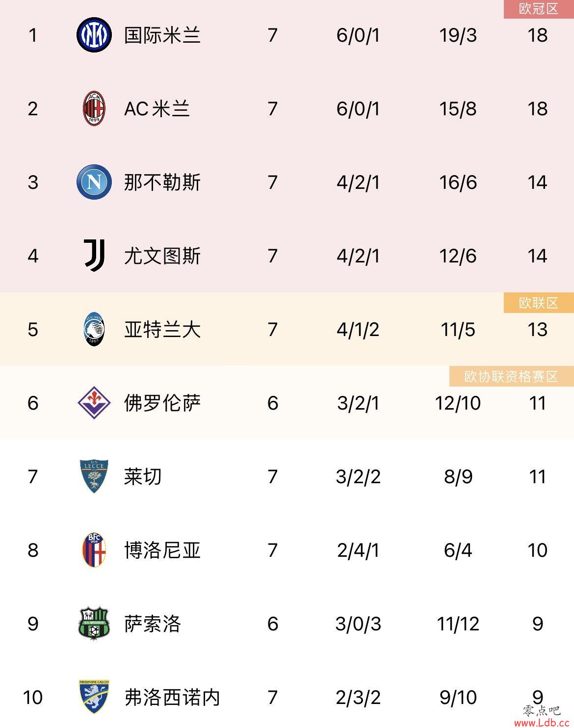Open team name 那不勒斯

[162, 182]
